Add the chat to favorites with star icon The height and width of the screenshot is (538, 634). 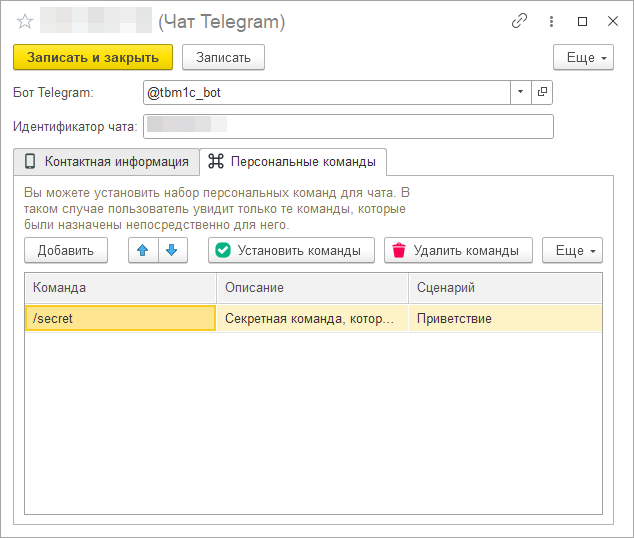pos(25,21)
